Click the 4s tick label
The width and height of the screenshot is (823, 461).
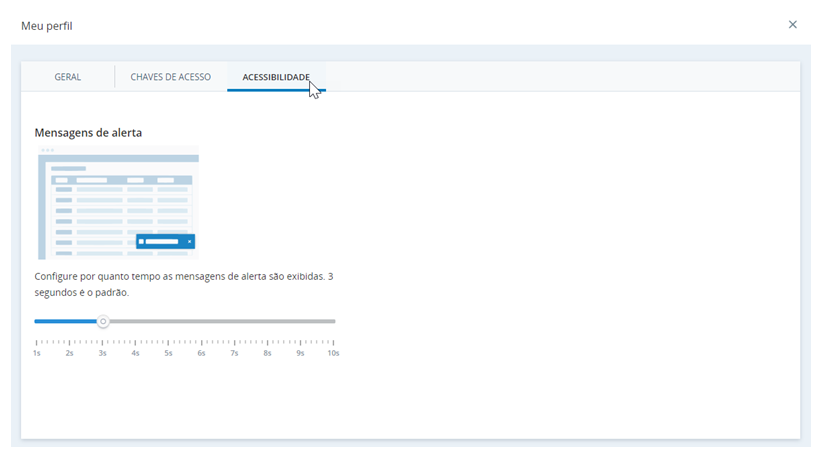pos(135,353)
